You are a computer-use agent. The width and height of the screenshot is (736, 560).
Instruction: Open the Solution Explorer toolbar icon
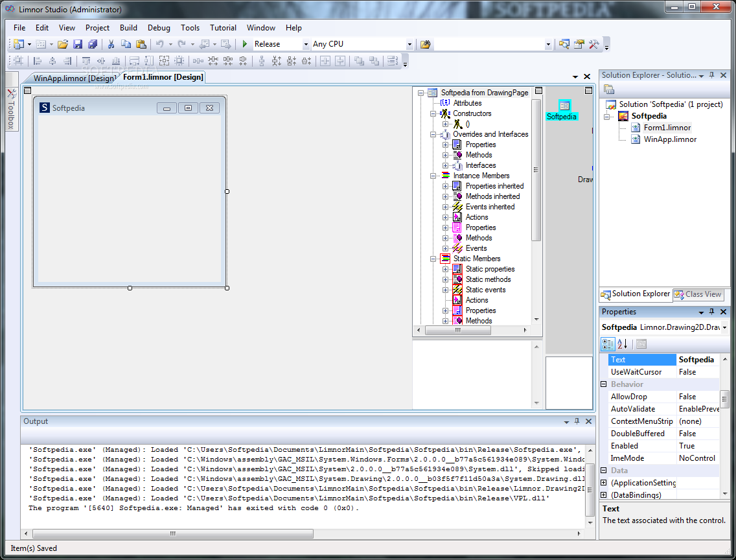click(x=564, y=44)
